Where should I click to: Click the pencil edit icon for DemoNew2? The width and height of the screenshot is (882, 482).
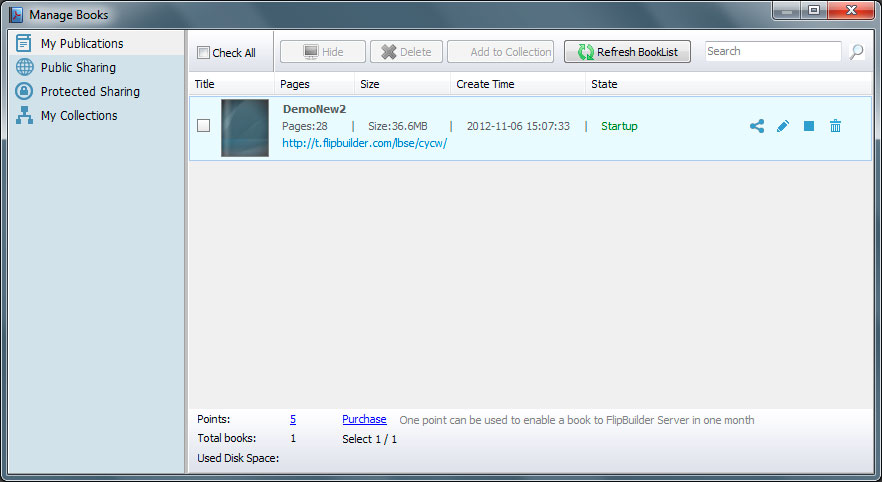783,126
